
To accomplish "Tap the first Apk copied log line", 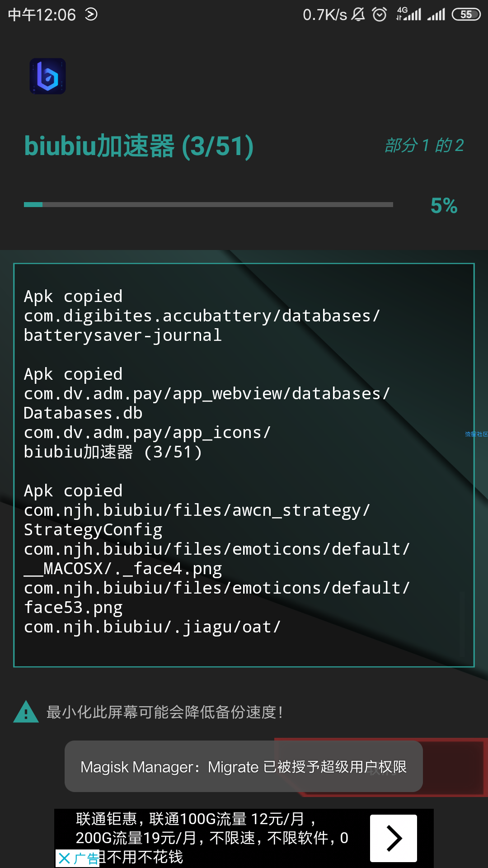I will [73, 297].
